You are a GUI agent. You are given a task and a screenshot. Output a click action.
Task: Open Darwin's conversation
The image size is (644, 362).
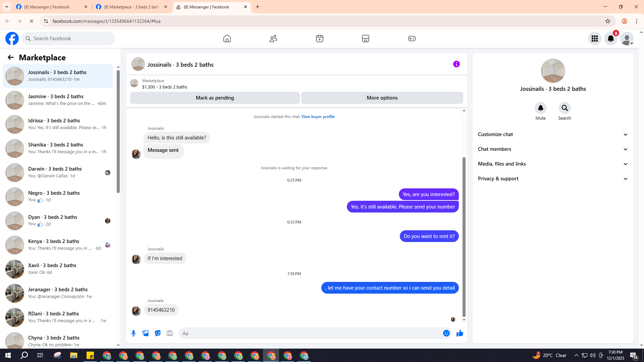click(58, 173)
